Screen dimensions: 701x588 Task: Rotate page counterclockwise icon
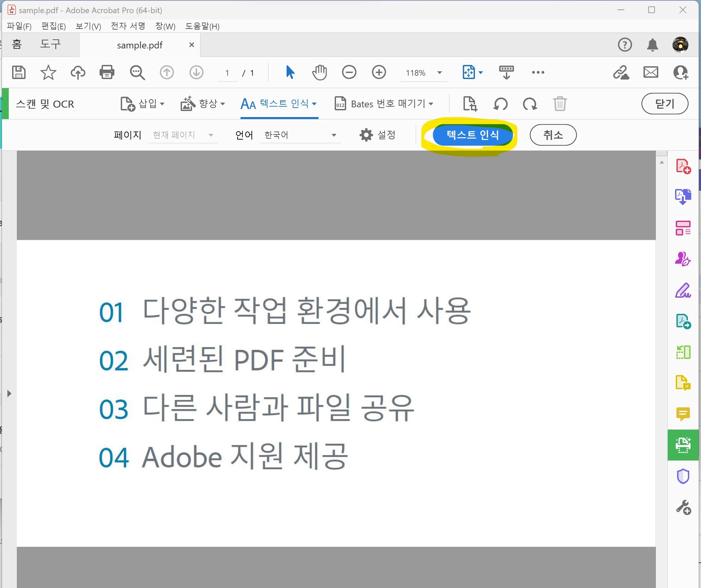tap(500, 104)
